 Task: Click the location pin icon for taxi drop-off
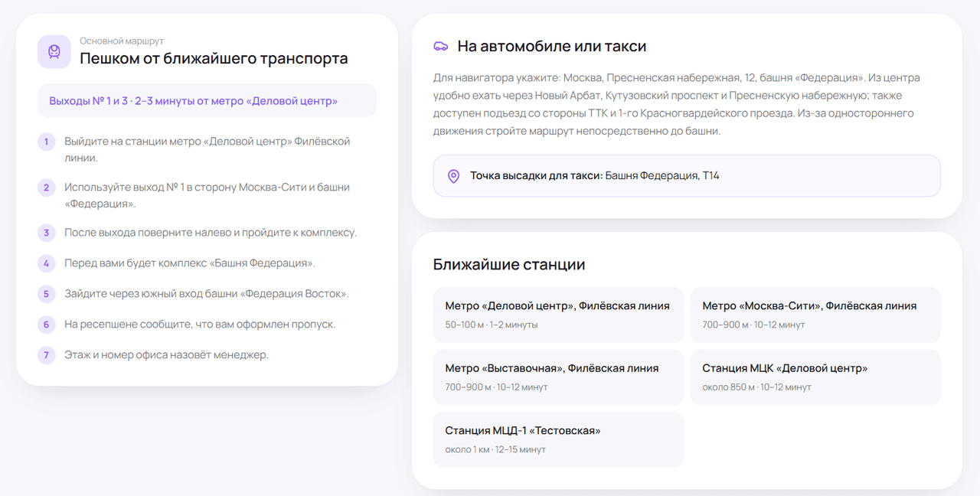tap(453, 176)
